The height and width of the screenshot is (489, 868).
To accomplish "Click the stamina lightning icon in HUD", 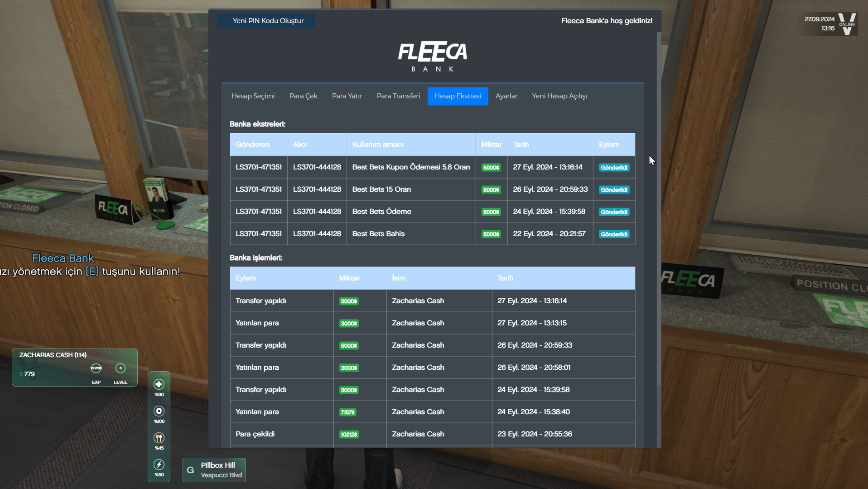I will [159, 465].
